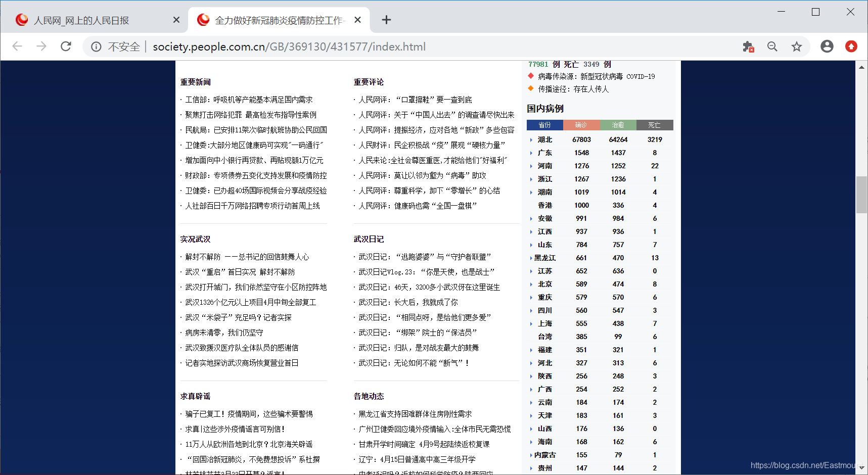Open 工信部:呼吸机等产能基本满足国内需求 news link
This screenshot has height=475, width=868.
(249, 100)
